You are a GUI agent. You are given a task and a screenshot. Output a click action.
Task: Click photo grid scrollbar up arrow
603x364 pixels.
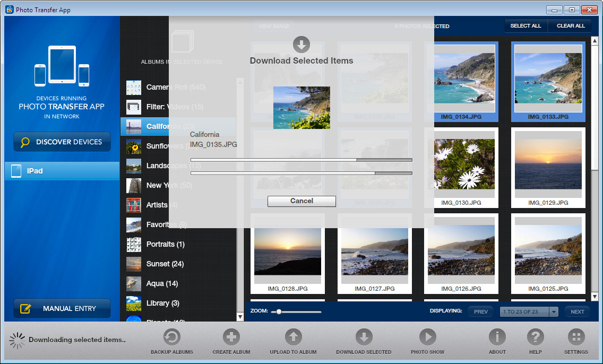(x=595, y=40)
